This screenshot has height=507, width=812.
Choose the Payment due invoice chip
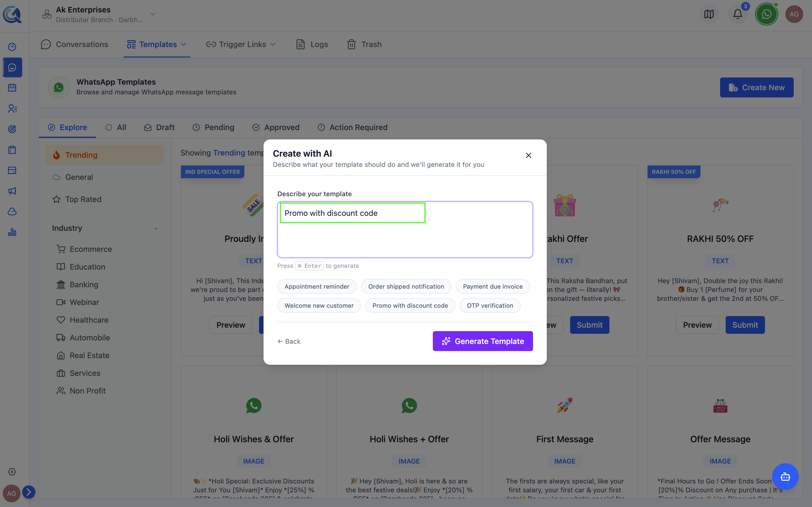493,286
